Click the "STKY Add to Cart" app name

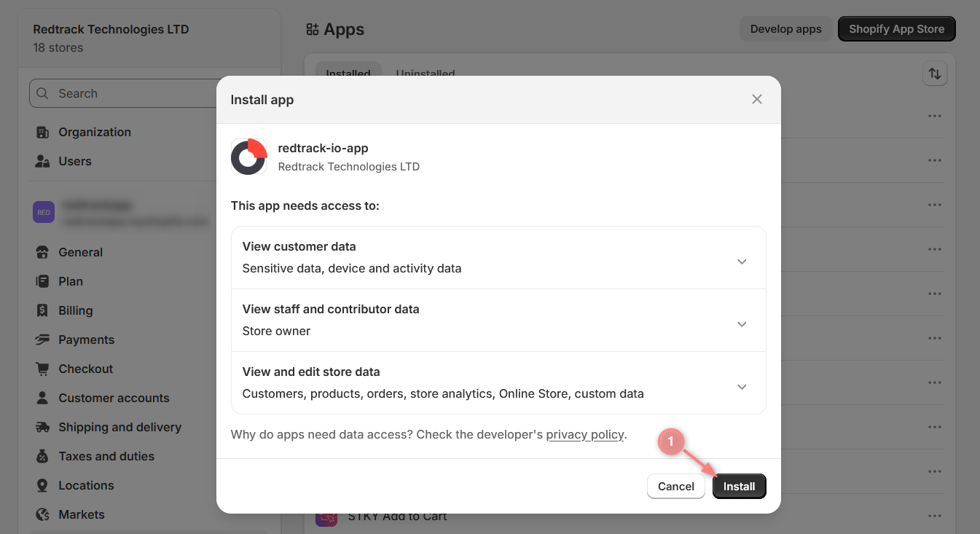pyautogui.click(x=397, y=517)
